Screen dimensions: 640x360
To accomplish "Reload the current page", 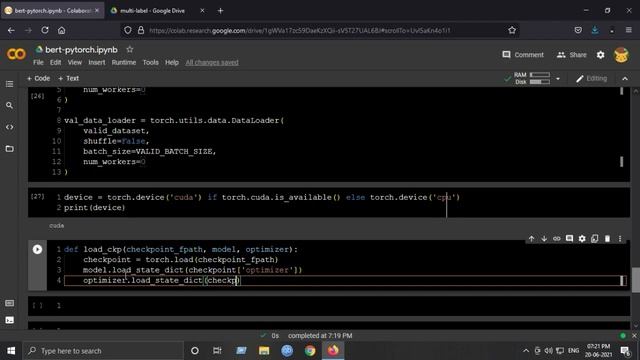I will click(45, 30).
